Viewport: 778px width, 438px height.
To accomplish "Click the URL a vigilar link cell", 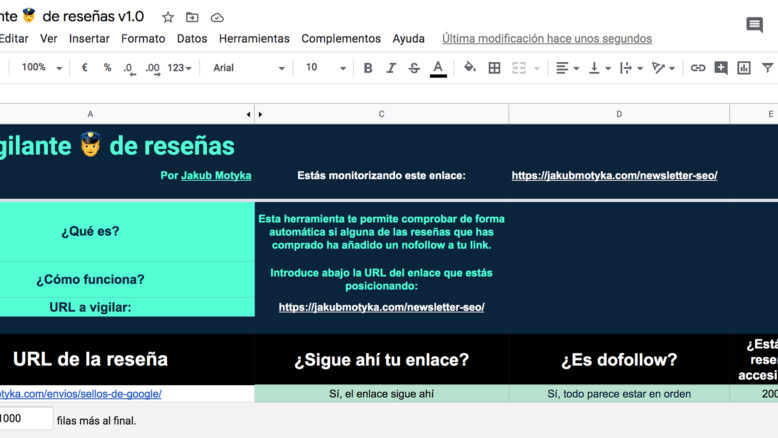I will pos(381,308).
